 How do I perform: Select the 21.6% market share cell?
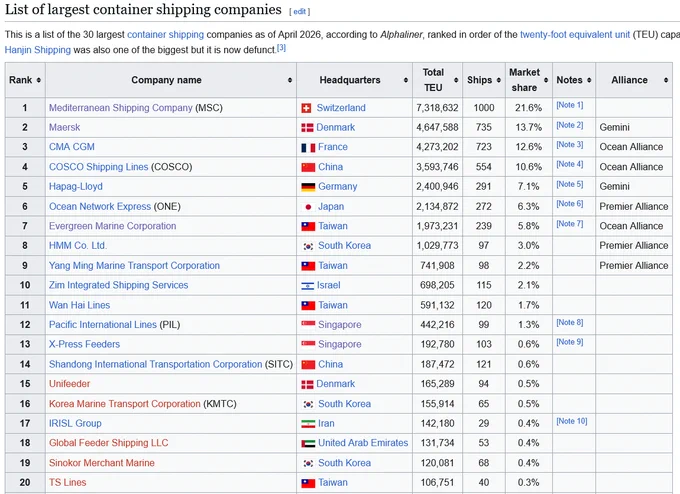528,108
